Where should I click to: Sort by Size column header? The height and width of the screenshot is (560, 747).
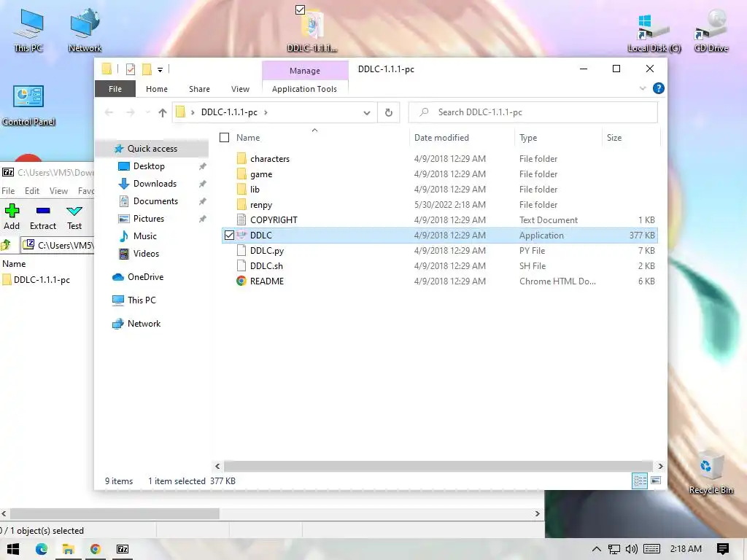pyautogui.click(x=631, y=138)
